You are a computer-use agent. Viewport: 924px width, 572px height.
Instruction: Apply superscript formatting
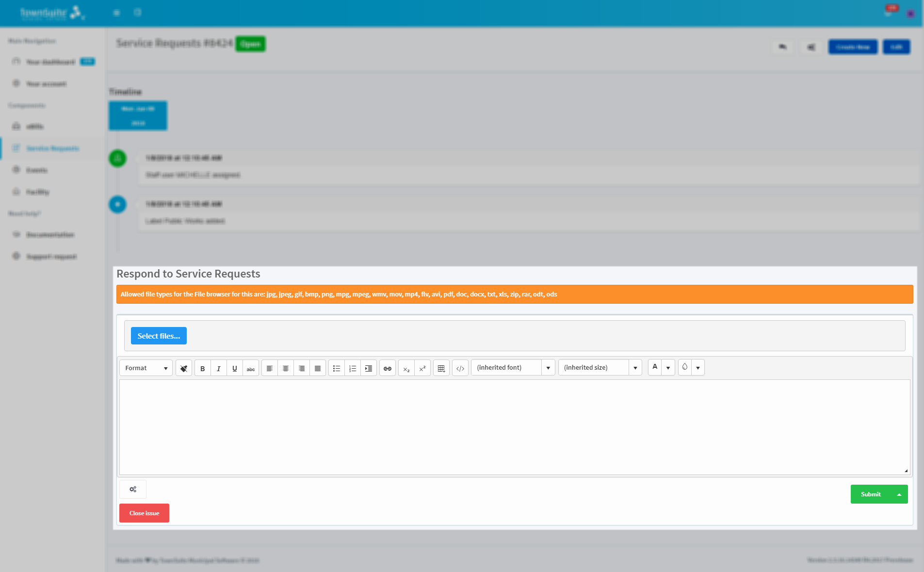422,368
